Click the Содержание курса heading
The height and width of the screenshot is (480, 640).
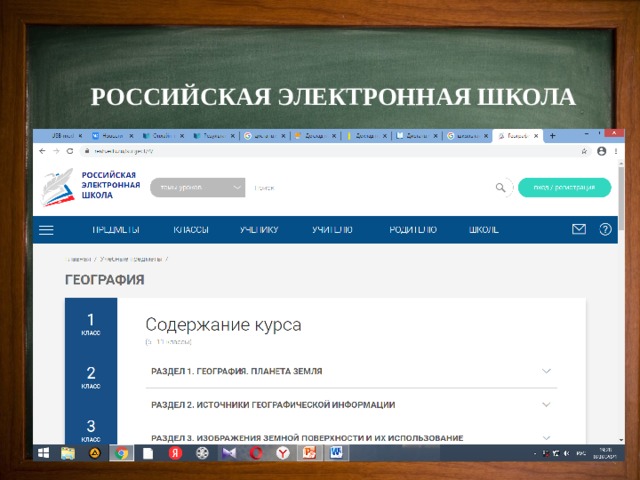coord(223,325)
